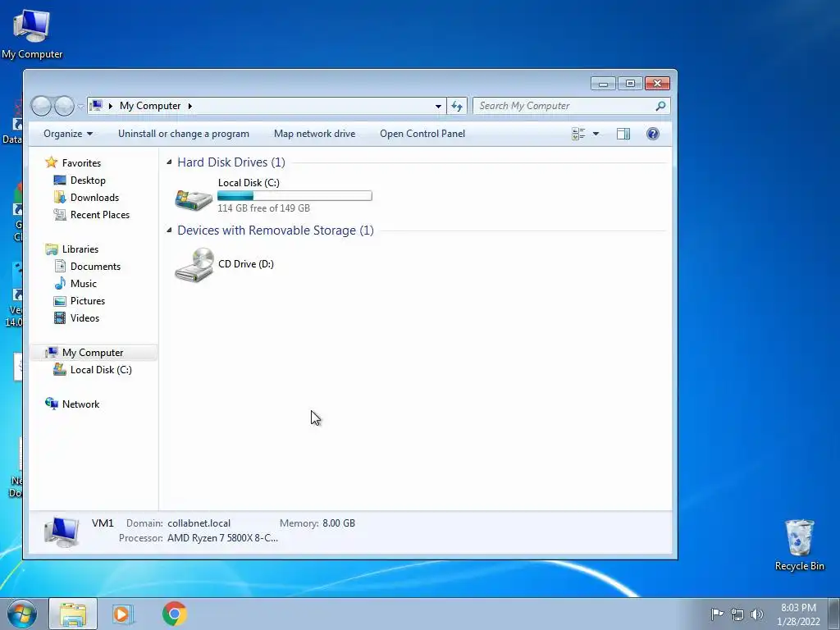This screenshot has height=630, width=840.
Task: Open the Pictures library
Action: pyautogui.click(x=87, y=300)
